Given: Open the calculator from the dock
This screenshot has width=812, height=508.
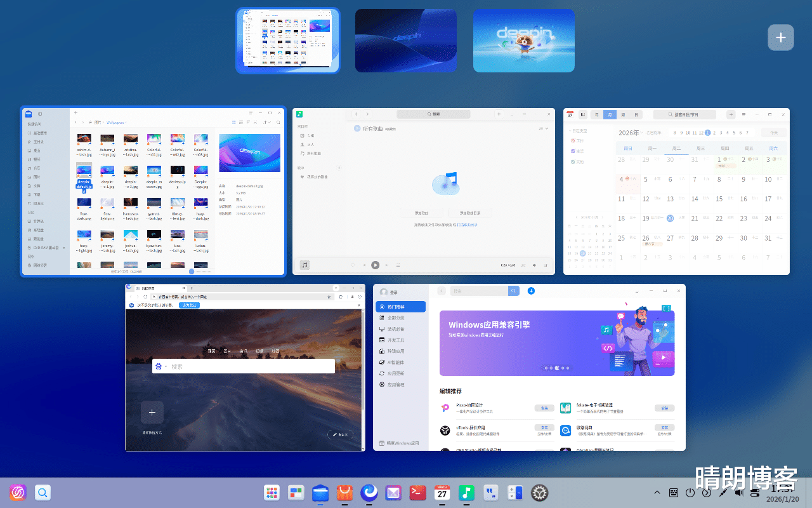Looking at the screenshot, I should pos(515,493).
